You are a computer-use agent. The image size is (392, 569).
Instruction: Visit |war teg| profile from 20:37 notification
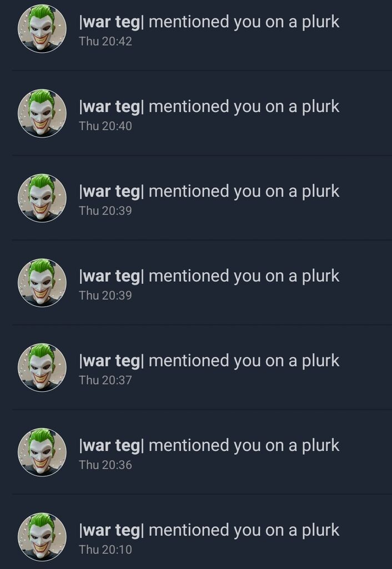pyautogui.click(x=112, y=361)
